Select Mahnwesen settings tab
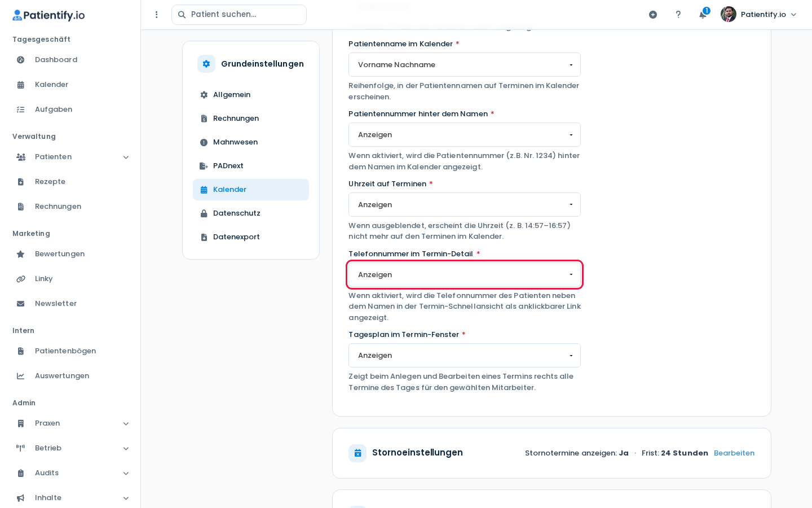This screenshot has height=508, width=812. [251, 142]
